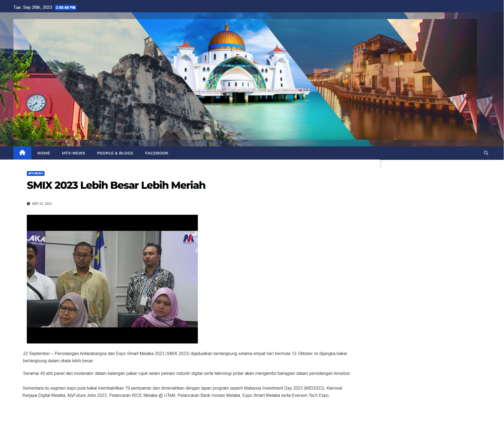This screenshot has height=429, width=504.
Task: Open the article title SMIX 2023 Lebih Besar
Action: 116,185
